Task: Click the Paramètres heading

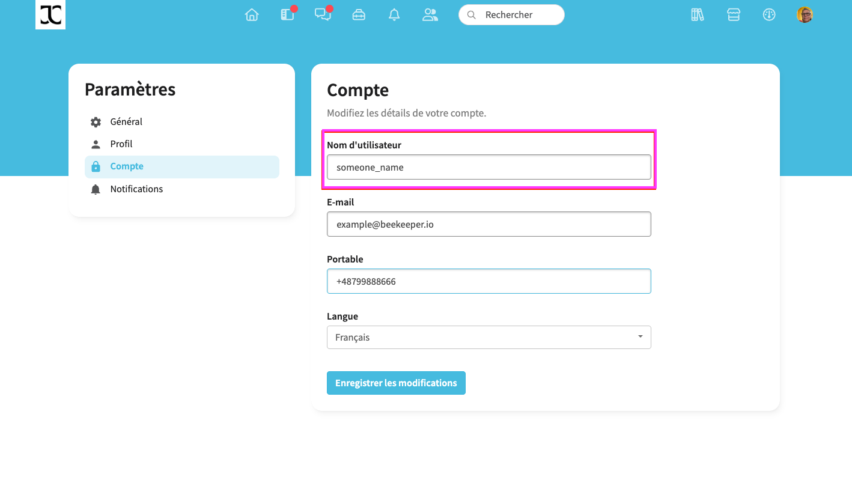Action: click(130, 90)
